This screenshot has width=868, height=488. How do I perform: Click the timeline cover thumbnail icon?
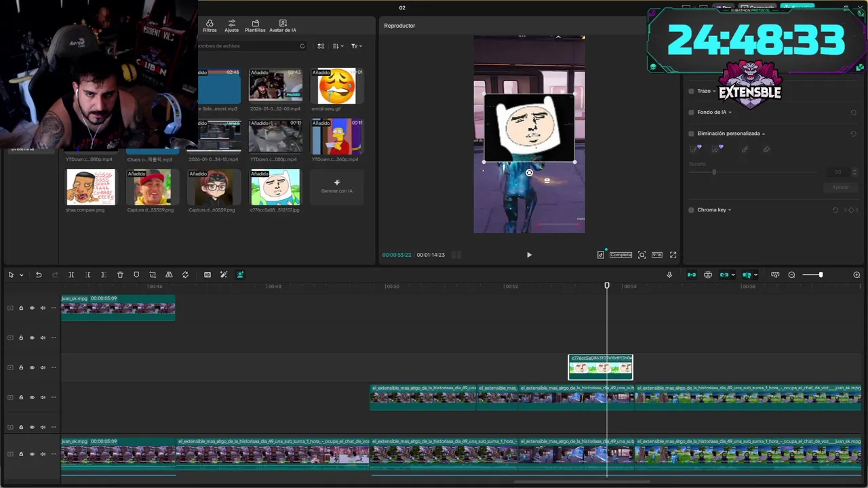pyautogui.click(x=775, y=274)
